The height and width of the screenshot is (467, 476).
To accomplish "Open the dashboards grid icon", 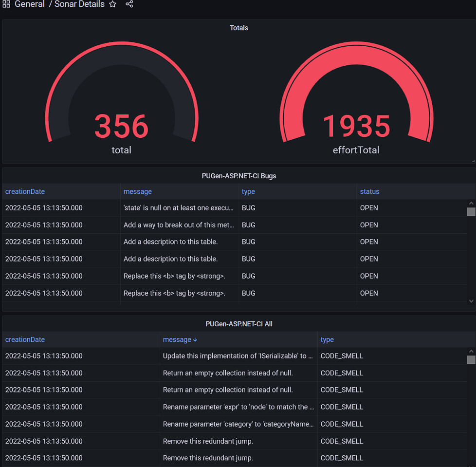I will coord(6,4).
